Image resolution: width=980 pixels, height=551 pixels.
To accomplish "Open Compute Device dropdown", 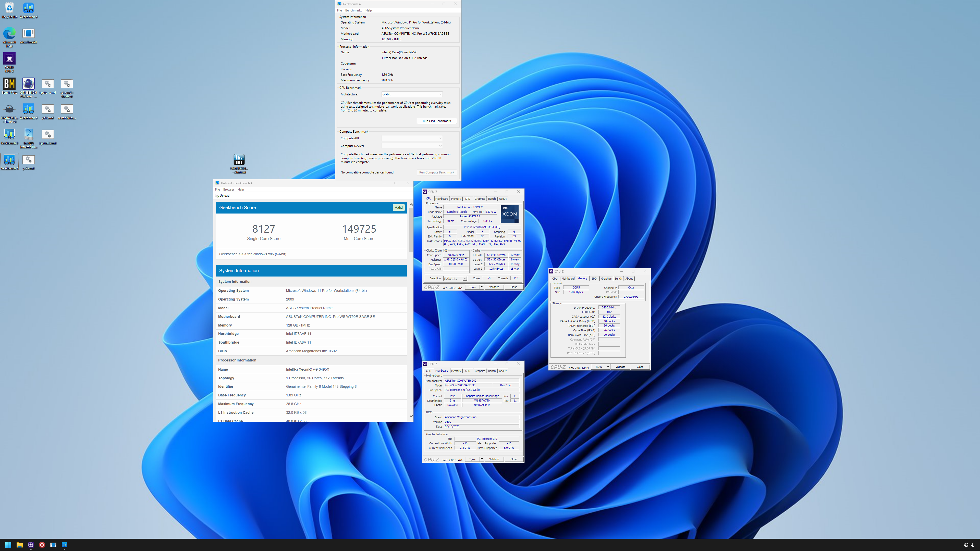I will (x=412, y=146).
